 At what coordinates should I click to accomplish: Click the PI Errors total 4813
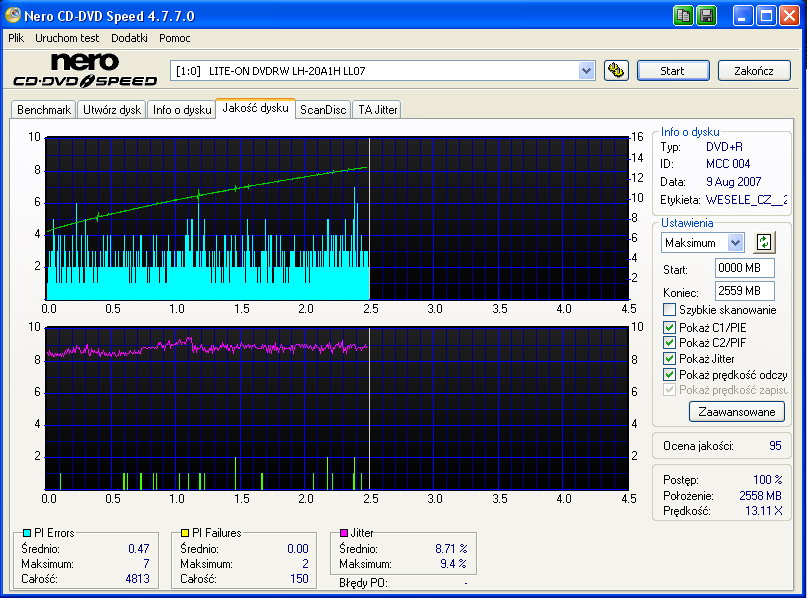pyautogui.click(x=137, y=579)
